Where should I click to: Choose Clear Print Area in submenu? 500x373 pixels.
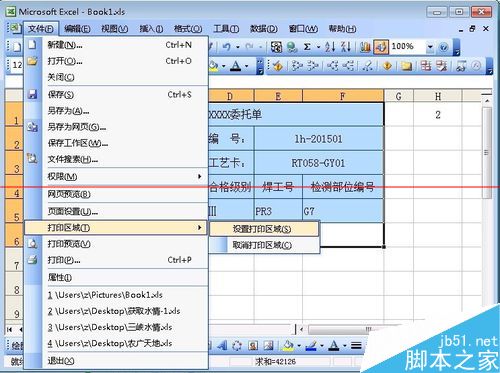click(x=264, y=245)
